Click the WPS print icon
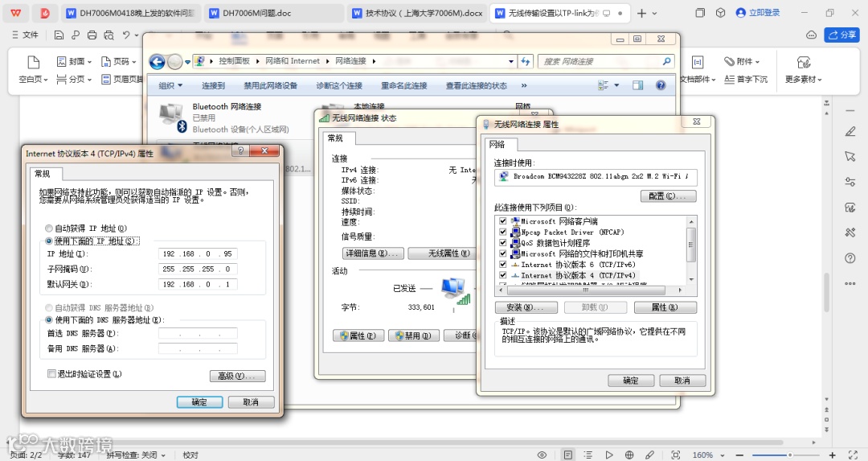Viewport: 868px width, 461px height. click(92, 35)
